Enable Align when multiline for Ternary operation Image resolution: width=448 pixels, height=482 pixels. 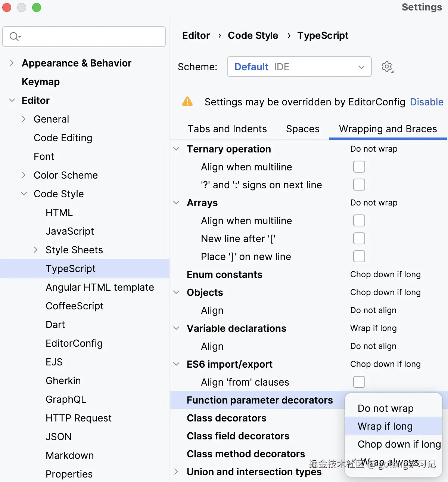[x=359, y=167]
